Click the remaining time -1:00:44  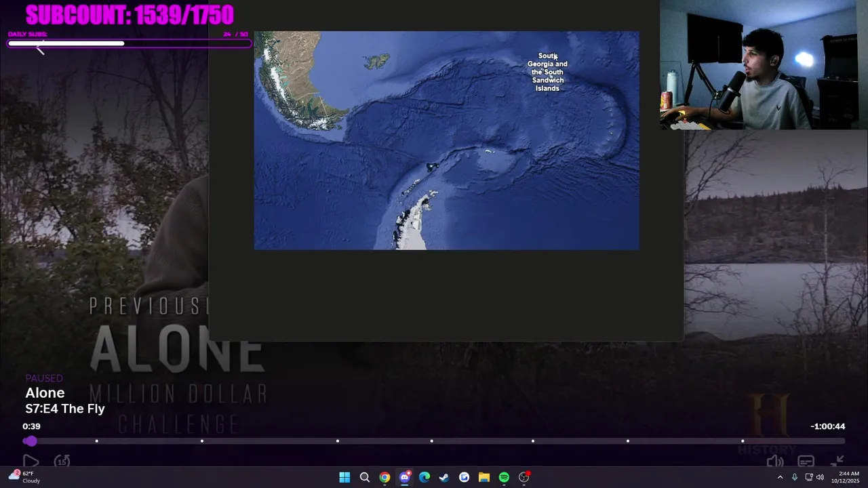(x=827, y=426)
